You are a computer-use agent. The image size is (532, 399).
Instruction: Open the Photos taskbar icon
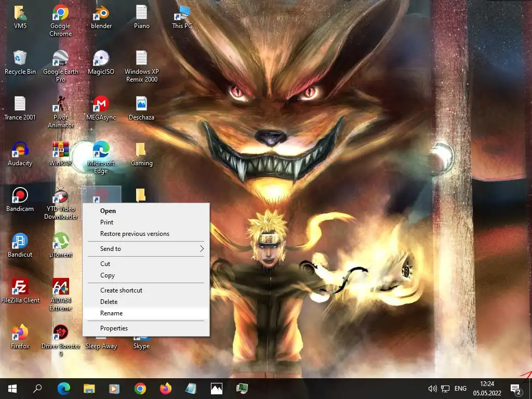pyautogui.click(x=217, y=389)
